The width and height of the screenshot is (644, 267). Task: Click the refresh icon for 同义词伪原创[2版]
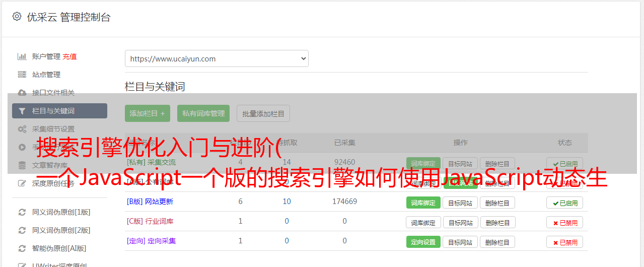pos(22,230)
